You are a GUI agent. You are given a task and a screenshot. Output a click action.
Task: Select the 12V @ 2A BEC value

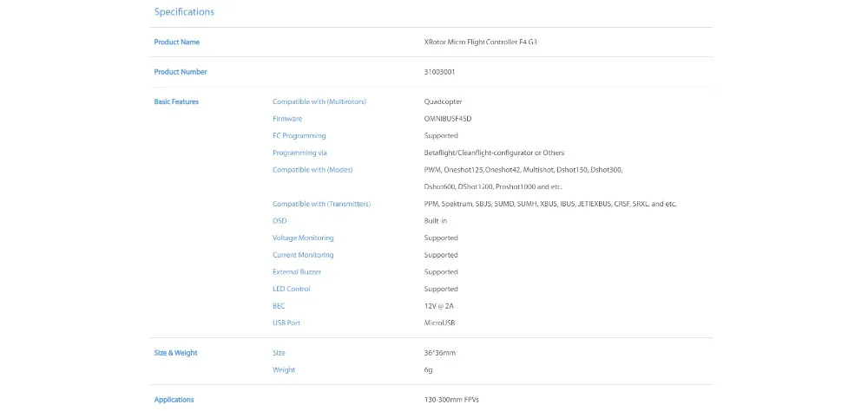pyautogui.click(x=438, y=306)
